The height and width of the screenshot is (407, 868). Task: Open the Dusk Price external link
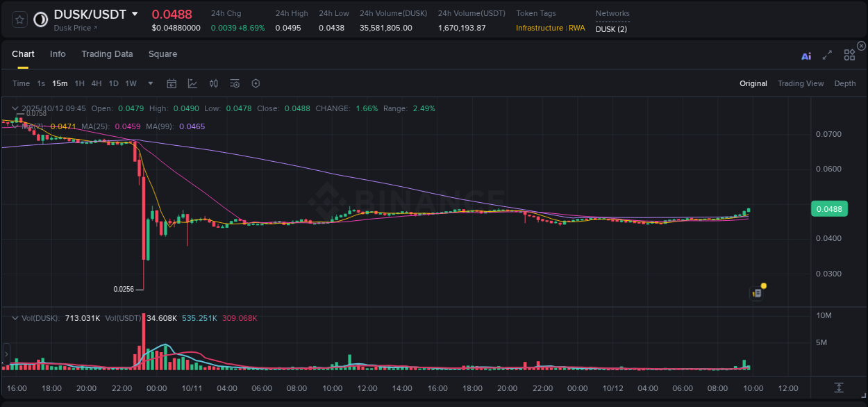click(x=75, y=28)
